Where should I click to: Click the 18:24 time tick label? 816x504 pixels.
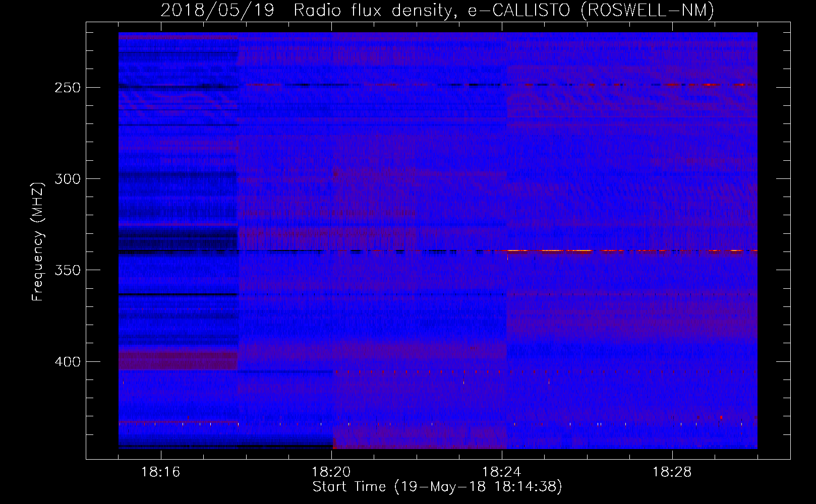[x=502, y=472]
